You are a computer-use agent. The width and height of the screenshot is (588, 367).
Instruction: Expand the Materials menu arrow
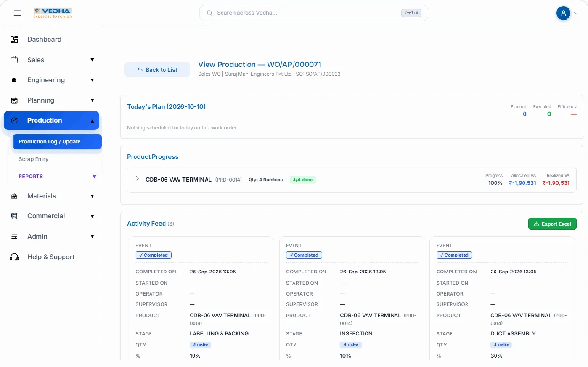click(92, 196)
